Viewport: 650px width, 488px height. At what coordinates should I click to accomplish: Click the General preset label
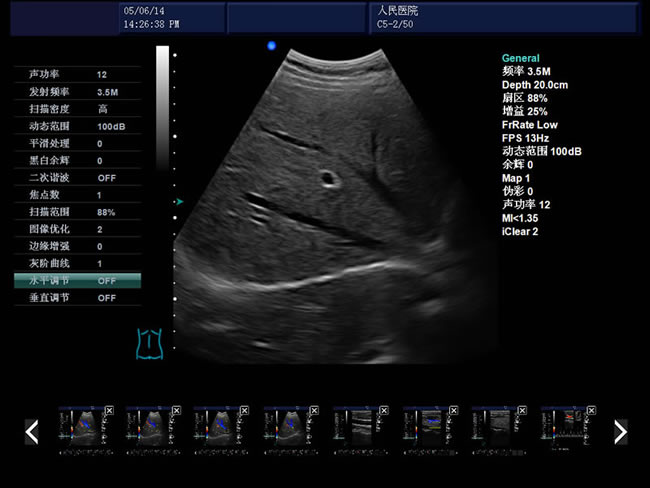(520, 59)
